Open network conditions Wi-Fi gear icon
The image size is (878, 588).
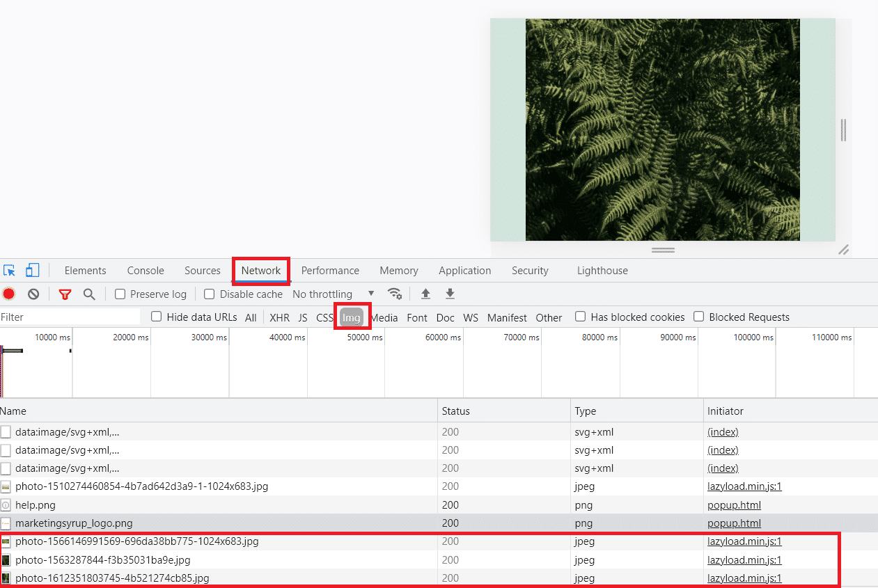[x=395, y=294]
